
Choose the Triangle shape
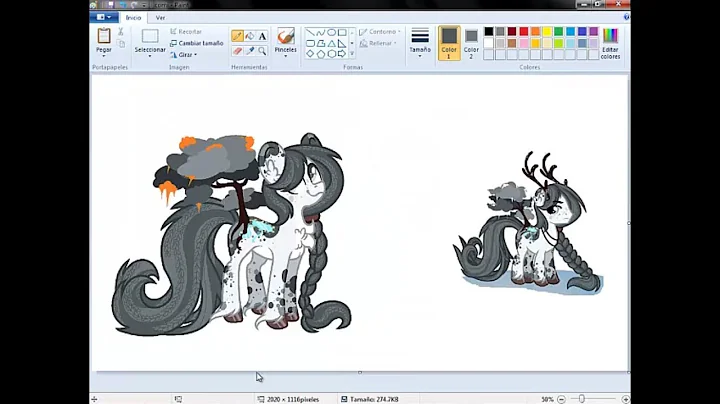pos(332,43)
